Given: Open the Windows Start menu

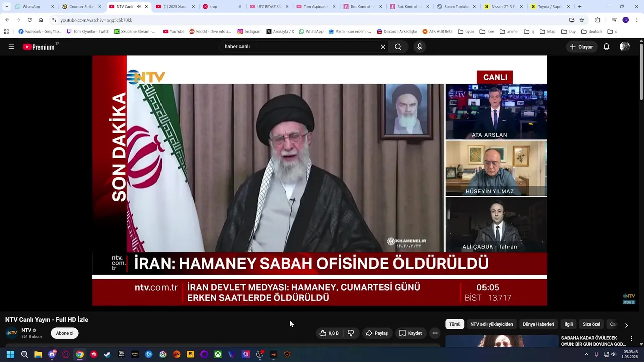Looking at the screenshot, I should pyautogui.click(x=10, y=355).
